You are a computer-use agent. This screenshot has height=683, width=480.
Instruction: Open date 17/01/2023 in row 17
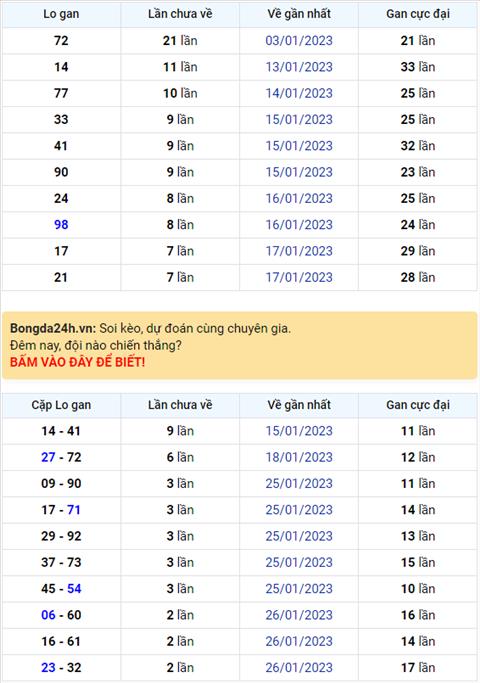pos(299,251)
